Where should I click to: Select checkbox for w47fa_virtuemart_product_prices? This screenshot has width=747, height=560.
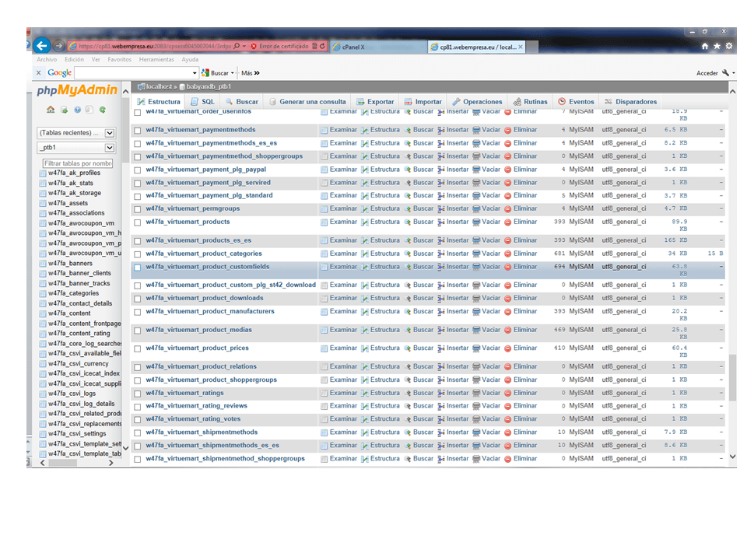point(138,348)
